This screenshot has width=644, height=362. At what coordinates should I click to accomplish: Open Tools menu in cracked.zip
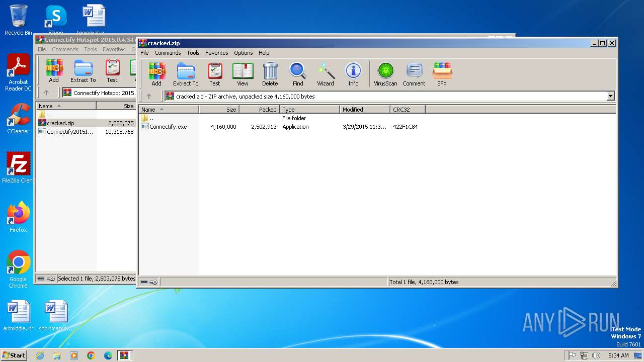[193, 53]
